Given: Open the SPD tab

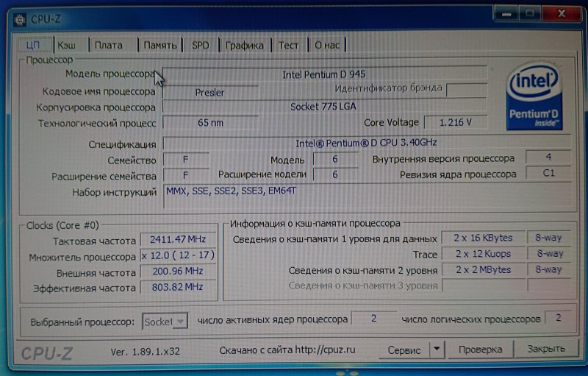Looking at the screenshot, I should [x=200, y=45].
